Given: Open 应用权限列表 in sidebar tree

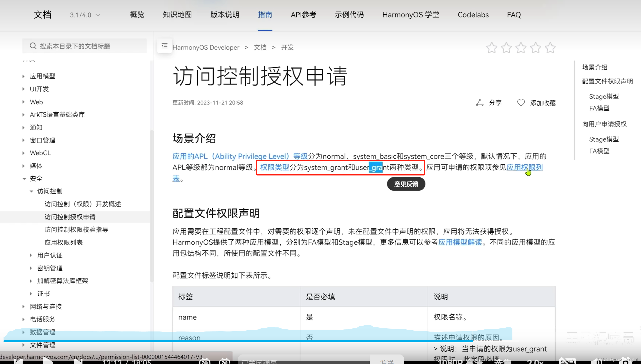Looking at the screenshot, I should pyautogui.click(x=64, y=242).
